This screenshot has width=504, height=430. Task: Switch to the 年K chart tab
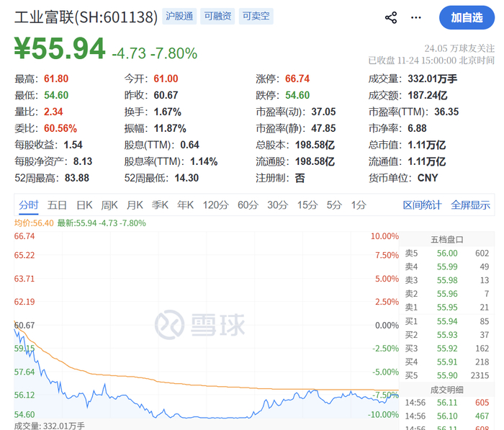[x=185, y=205]
